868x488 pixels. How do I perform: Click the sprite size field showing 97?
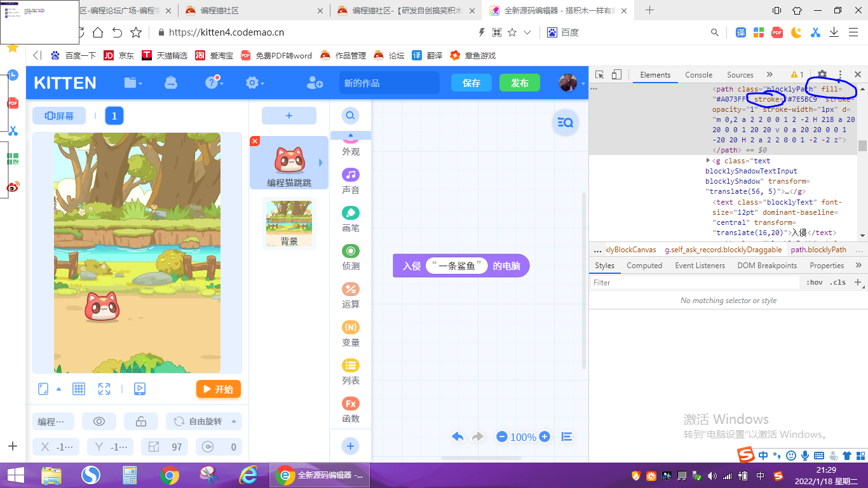click(165, 447)
